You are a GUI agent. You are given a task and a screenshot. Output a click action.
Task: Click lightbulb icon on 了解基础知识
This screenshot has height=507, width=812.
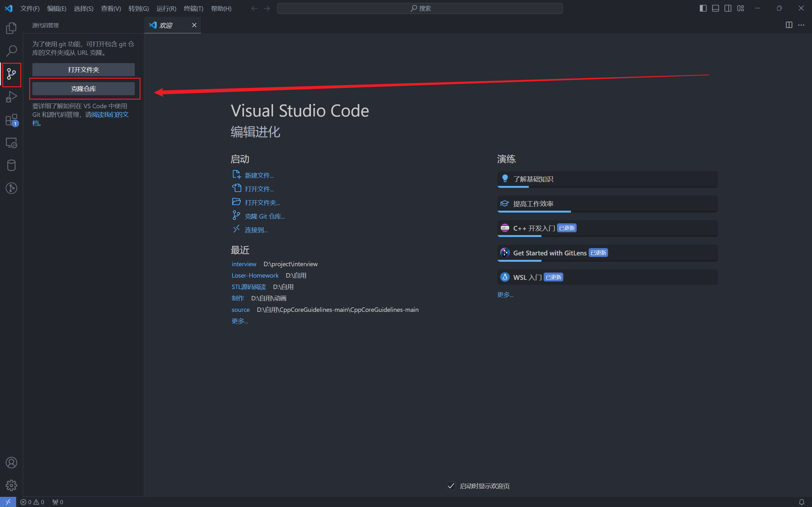point(505,178)
